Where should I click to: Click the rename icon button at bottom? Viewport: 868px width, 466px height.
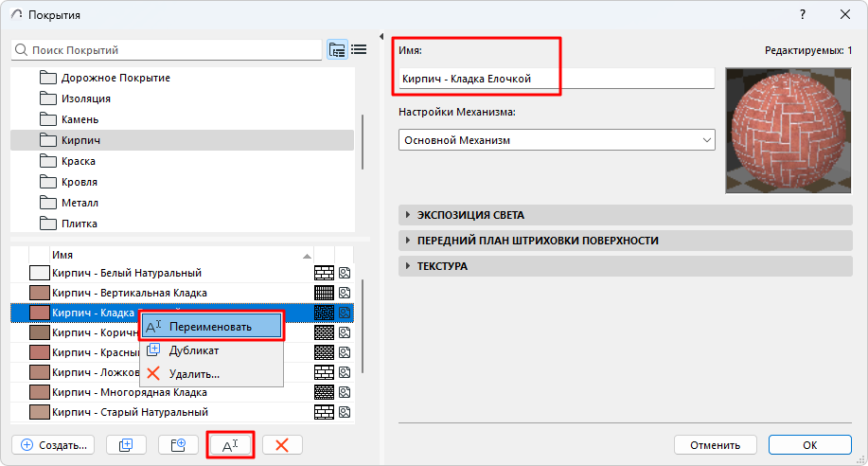point(230,445)
